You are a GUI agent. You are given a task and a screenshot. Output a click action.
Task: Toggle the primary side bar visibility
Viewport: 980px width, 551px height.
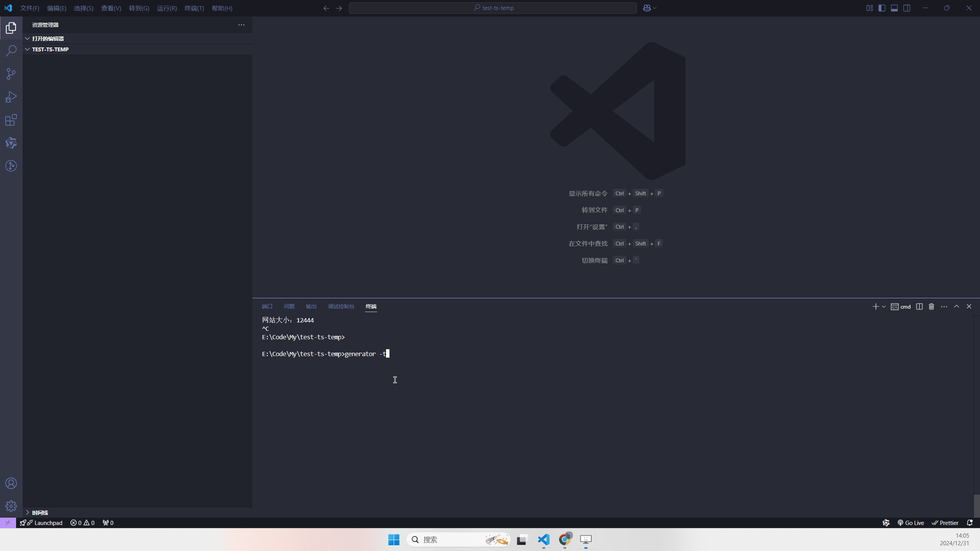click(882, 8)
